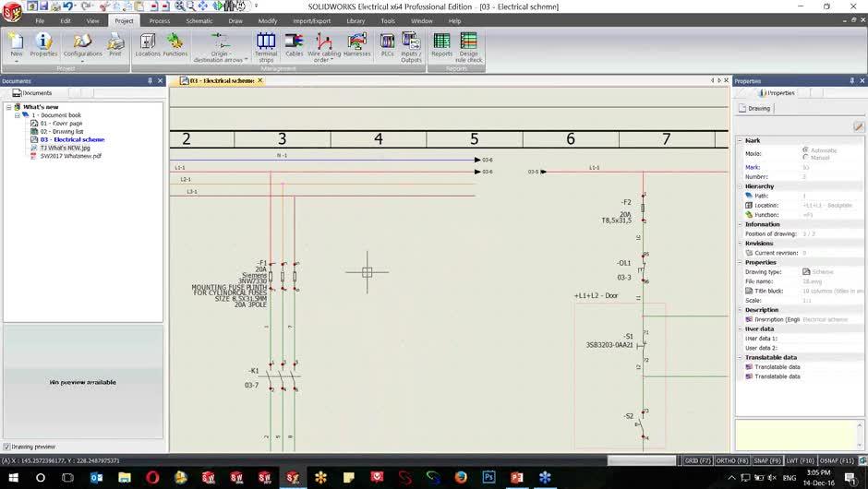Open the Reports tool
This screenshot has height=489, width=868.
point(441,45)
